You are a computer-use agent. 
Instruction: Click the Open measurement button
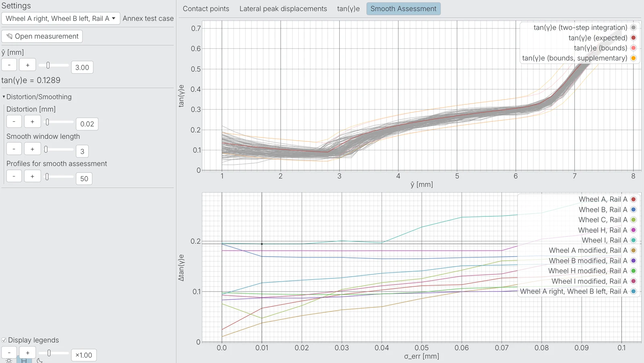[x=42, y=36]
